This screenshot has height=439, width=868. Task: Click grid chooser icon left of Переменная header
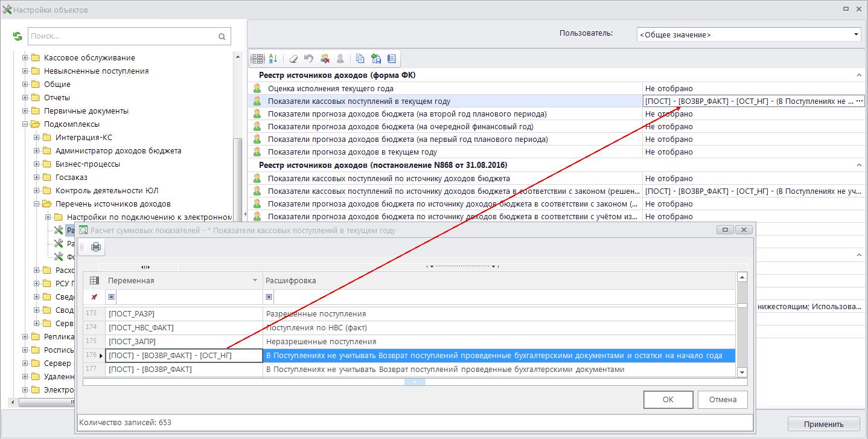[94, 280]
